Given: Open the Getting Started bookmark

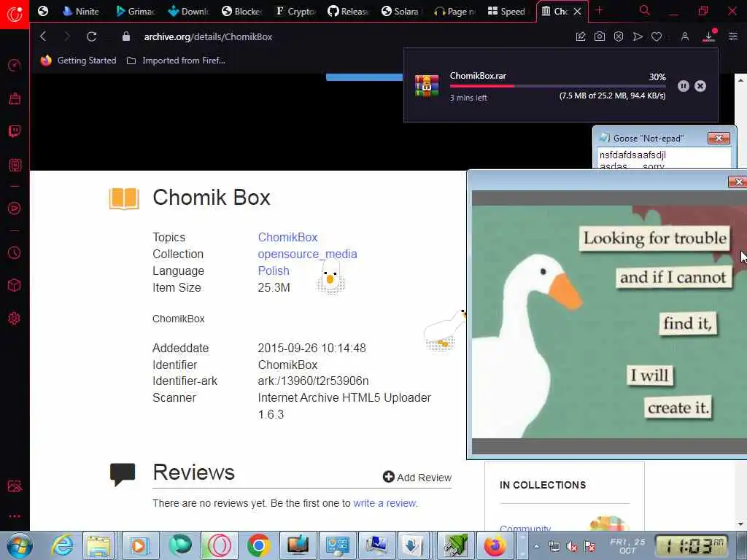Looking at the screenshot, I should tap(78, 61).
